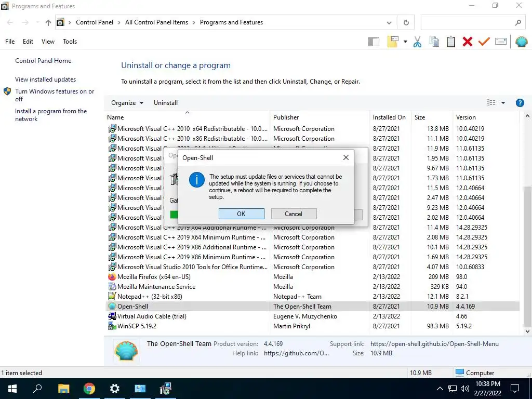Viewport: 532px width, 399px height.
Task: Open Google Chrome from taskbar
Action: (x=89, y=389)
